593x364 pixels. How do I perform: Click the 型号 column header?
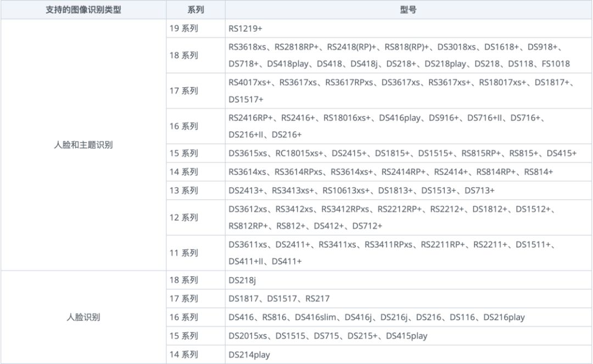(409, 10)
